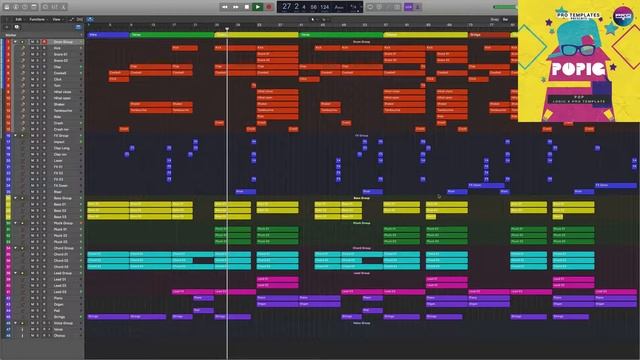Click the Drum Group stack icon
640x360 pixels.
(22, 42)
